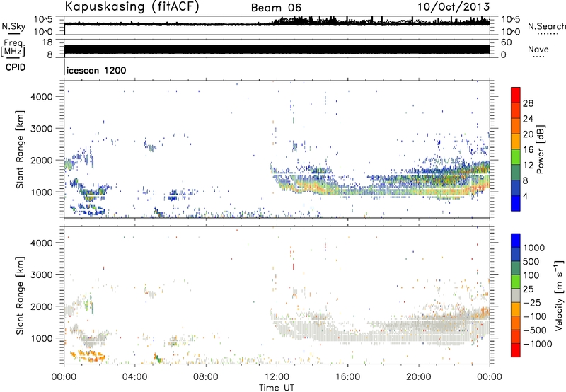Click the 'Velocity [m s-1]' colorbar label

coord(559,295)
